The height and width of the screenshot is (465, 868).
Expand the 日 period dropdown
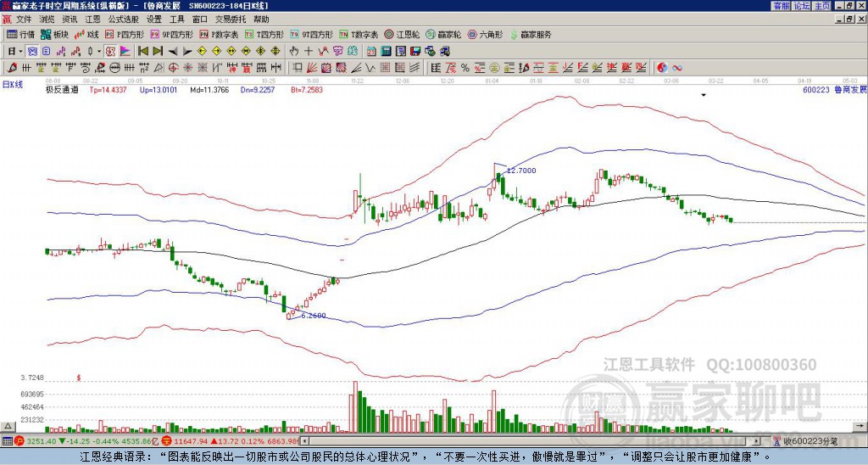point(14,51)
